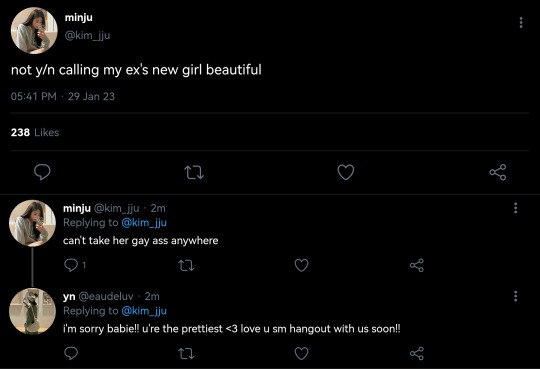The width and height of the screenshot is (540, 369).
Task: Open more options on main tweet
Action: coord(521,22)
